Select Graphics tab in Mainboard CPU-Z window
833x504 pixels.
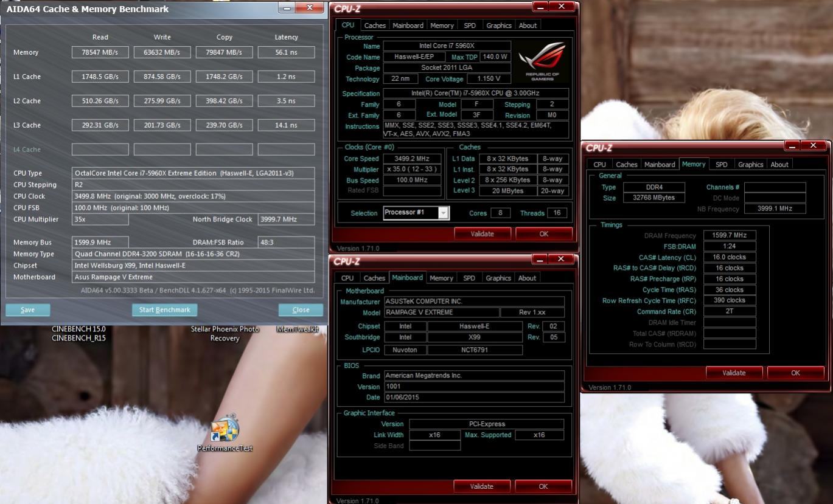[x=498, y=278]
